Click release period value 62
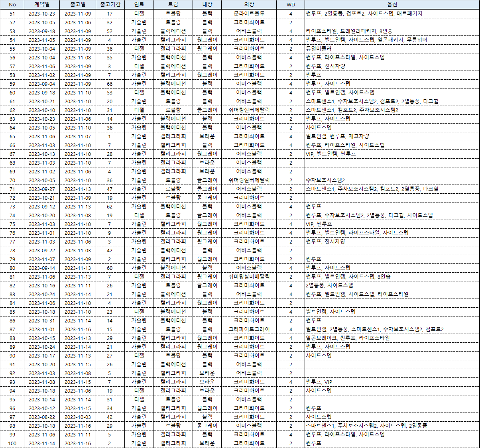Image resolution: width=480 pixels, height=448 pixels. tap(110, 206)
